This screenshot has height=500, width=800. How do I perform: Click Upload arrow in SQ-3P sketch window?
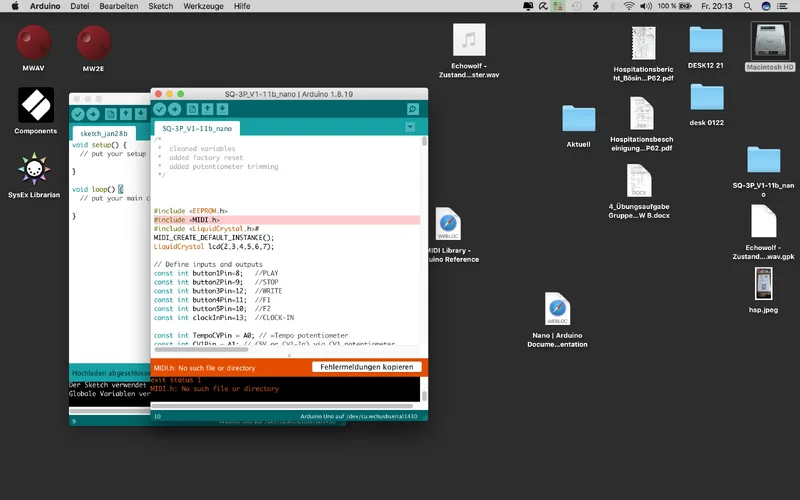click(176, 109)
